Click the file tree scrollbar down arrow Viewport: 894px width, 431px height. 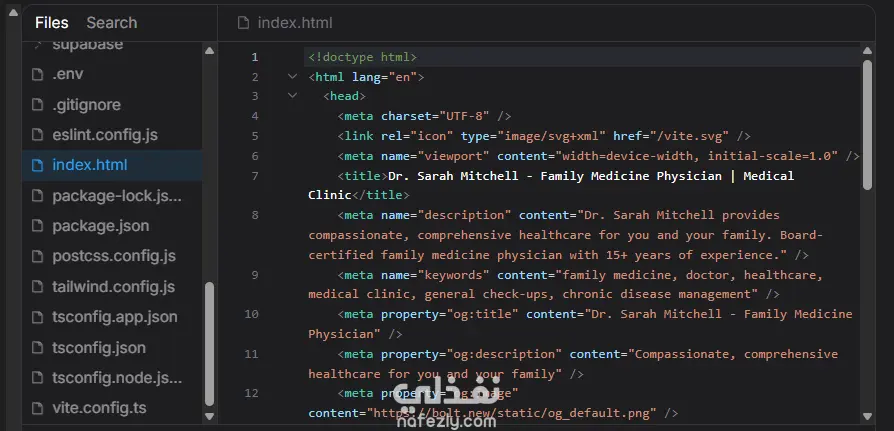[x=209, y=416]
